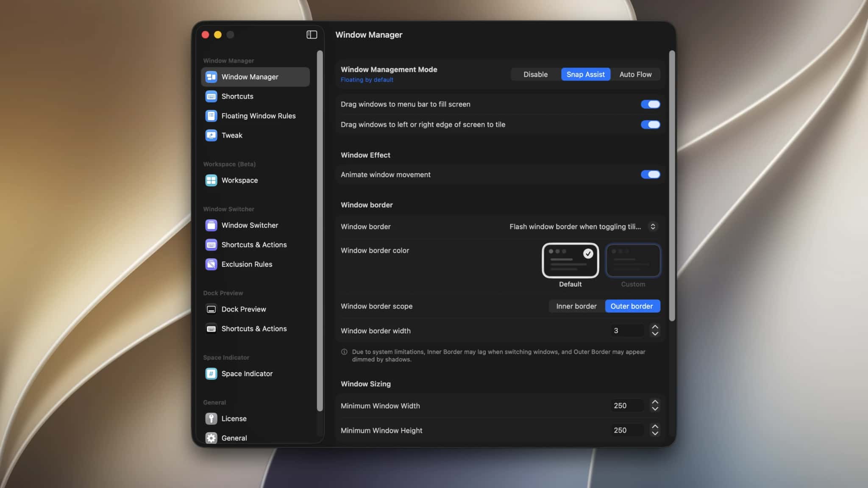Select Outer border scope option
Image resolution: width=868 pixels, height=488 pixels.
click(x=632, y=306)
